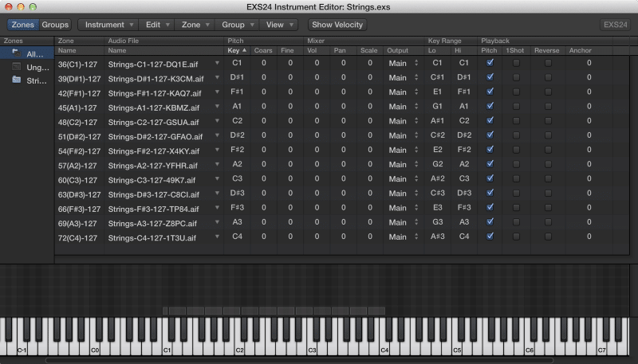This screenshot has height=364, width=638.
Task: Play the C3 key on keyboard
Action: coord(312,347)
